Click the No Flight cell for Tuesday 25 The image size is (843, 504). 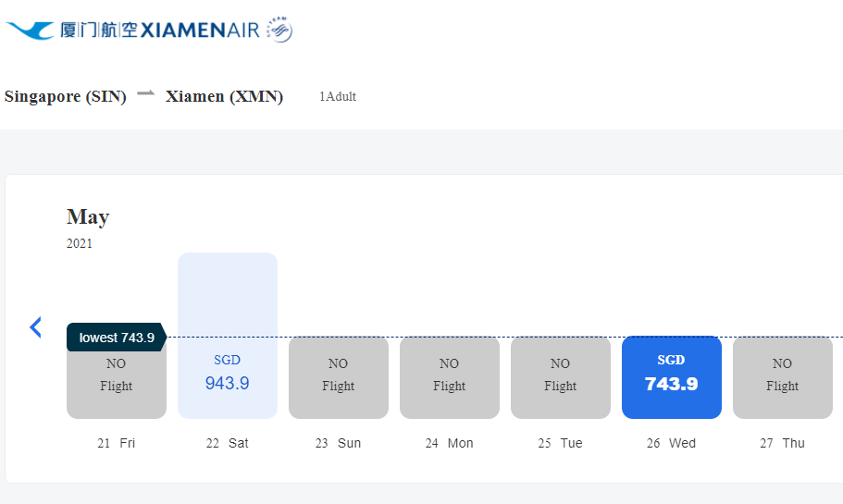click(561, 377)
